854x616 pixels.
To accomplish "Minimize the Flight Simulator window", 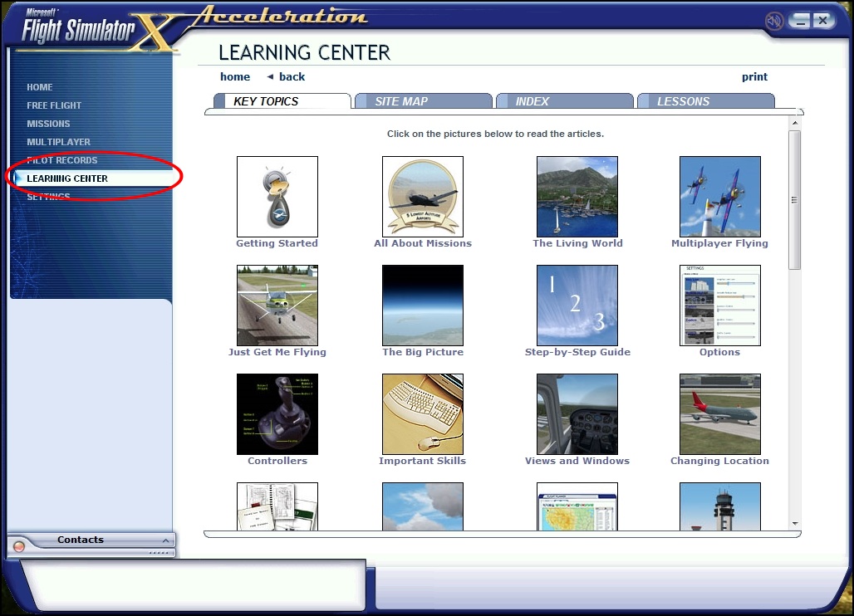I will tap(800, 22).
